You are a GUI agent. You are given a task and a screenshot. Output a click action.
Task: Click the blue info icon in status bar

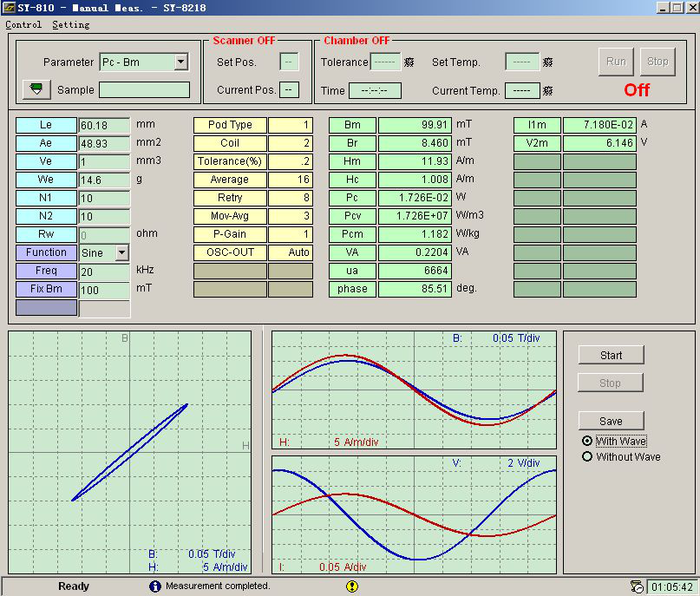[155, 586]
